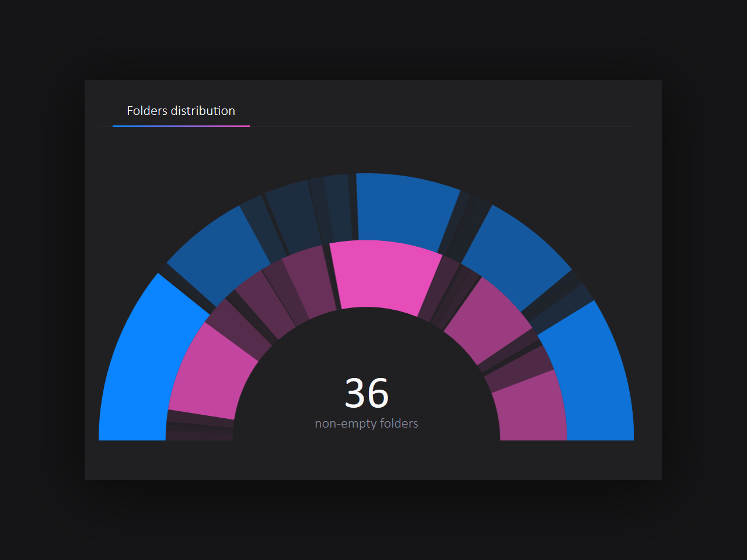Image resolution: width=747 pixels, height=560 pixels.
Task: Click the center count showing 36
Action: (x=366, y=394)
